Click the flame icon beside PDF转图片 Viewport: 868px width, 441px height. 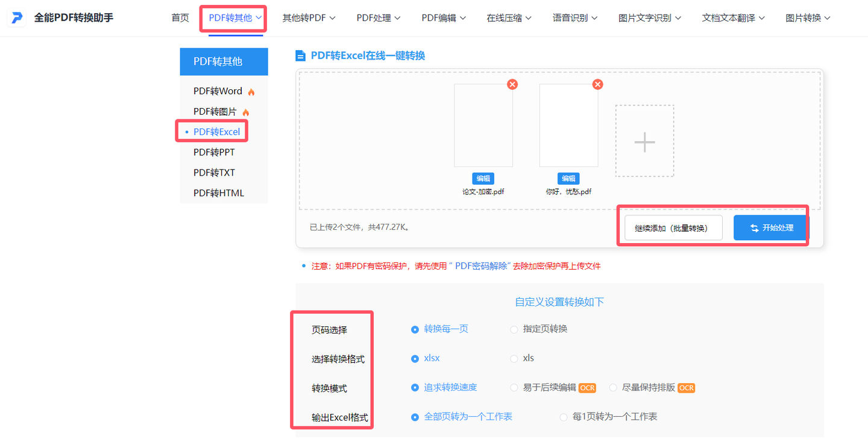click(x=245, y=112)
